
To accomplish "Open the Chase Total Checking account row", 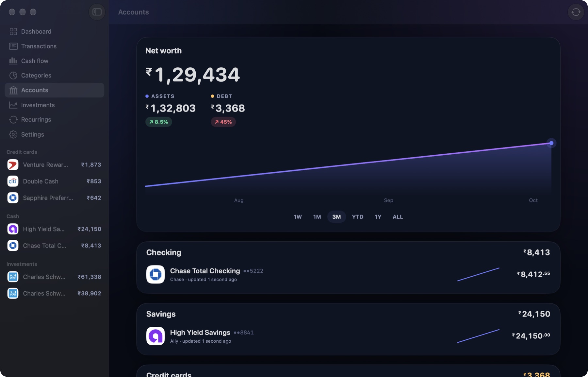I will coord(348,274).
